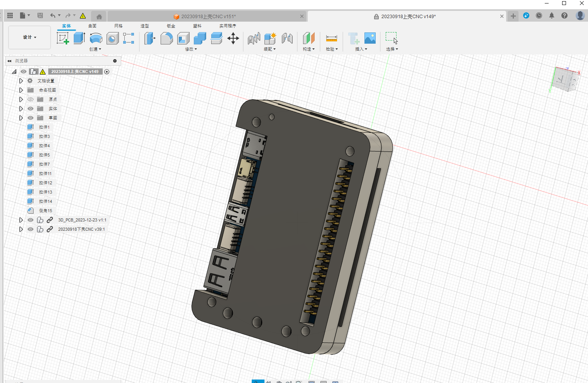Switch to the 钣金 tab
The height and width of the screenshot is (383, 588).
click(x=171, y=26)
